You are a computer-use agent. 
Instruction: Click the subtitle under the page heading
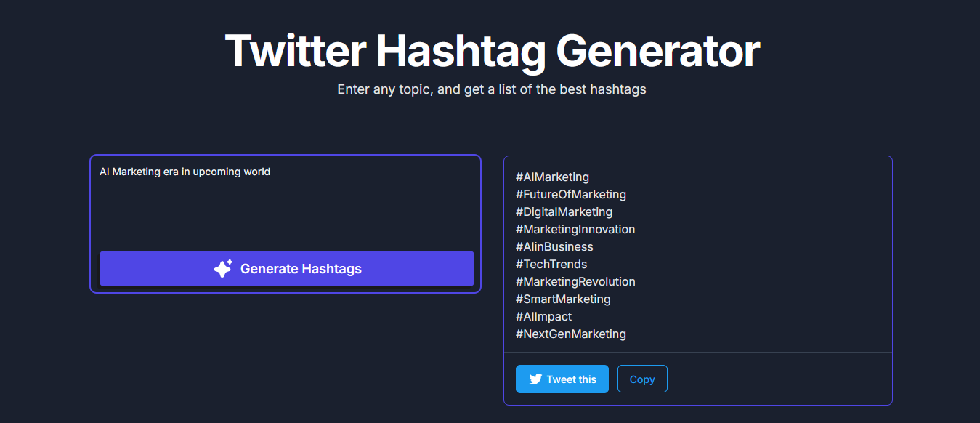(491, 89)
